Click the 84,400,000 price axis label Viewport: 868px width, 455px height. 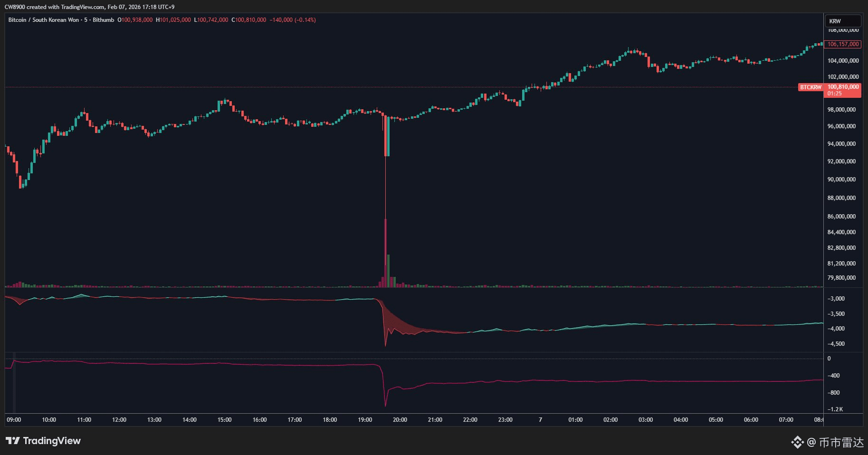841,232
